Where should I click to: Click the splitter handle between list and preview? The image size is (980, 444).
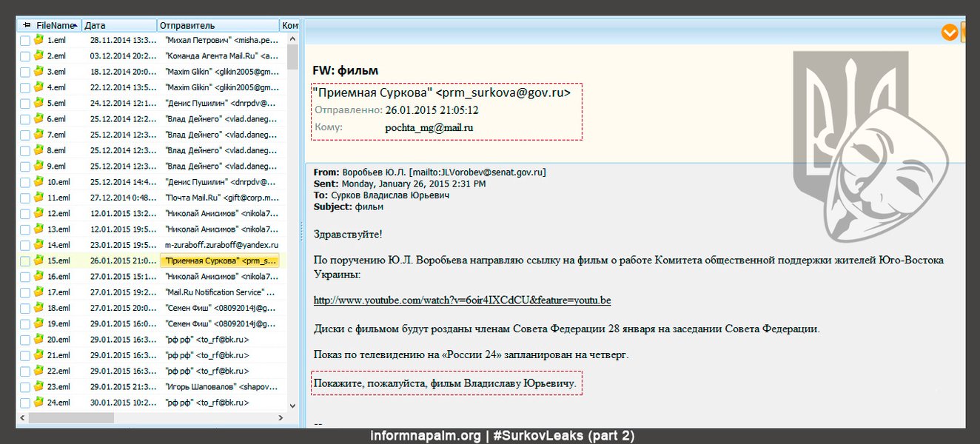coord(302,231)
